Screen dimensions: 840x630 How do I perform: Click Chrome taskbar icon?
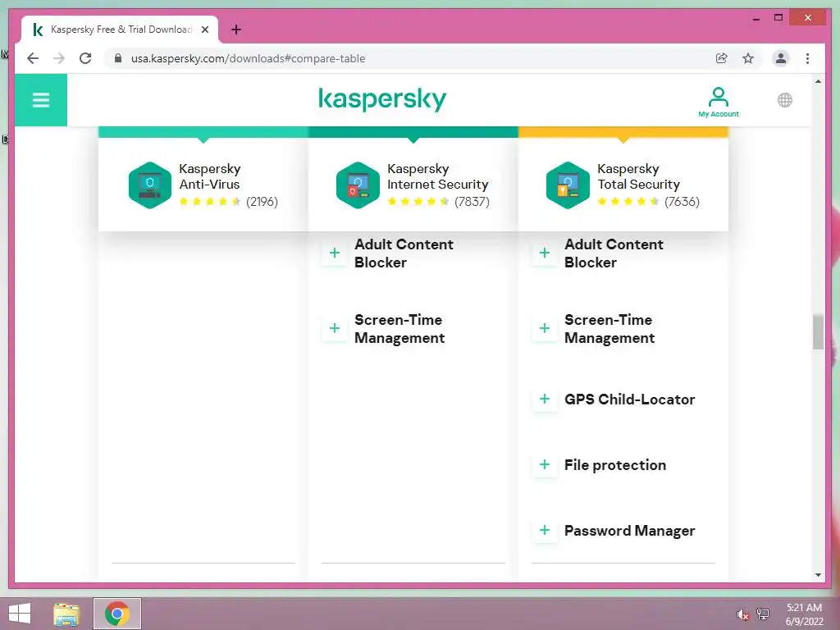116,614
